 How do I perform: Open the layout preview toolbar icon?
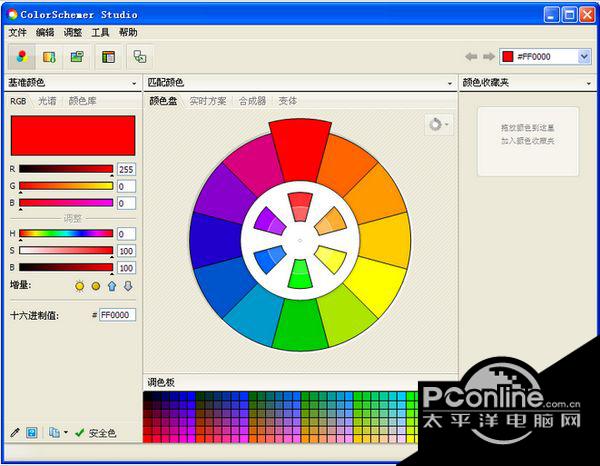pyautogui.click(x=108, y=57)
